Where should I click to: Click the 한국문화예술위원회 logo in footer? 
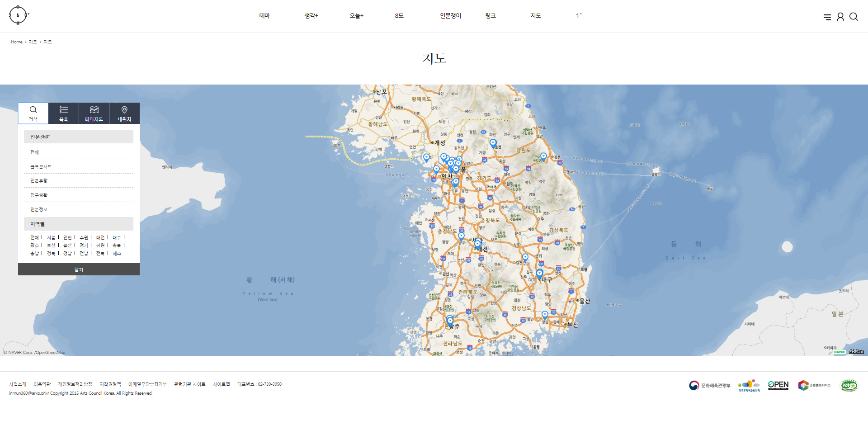click(x=749, y=386)
